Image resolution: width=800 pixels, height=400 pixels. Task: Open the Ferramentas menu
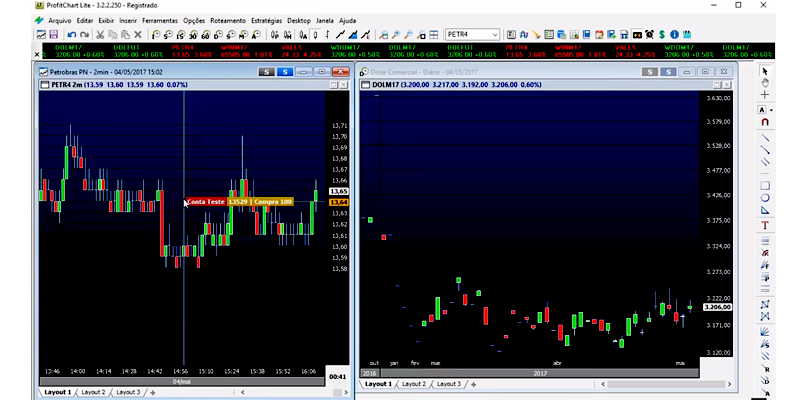160,21
